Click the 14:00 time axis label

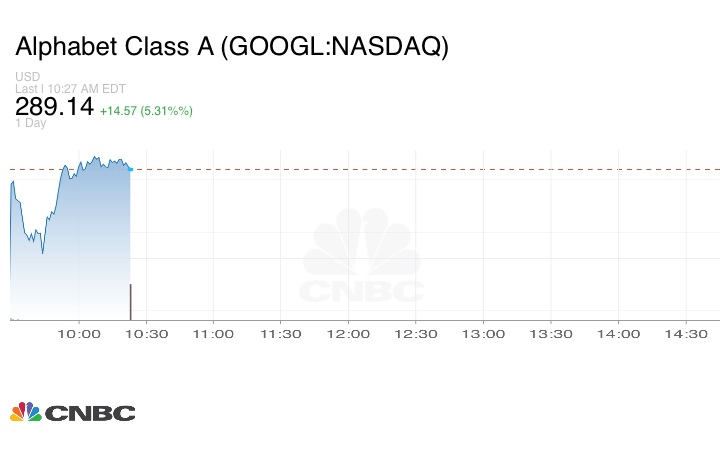coord(618,334)
